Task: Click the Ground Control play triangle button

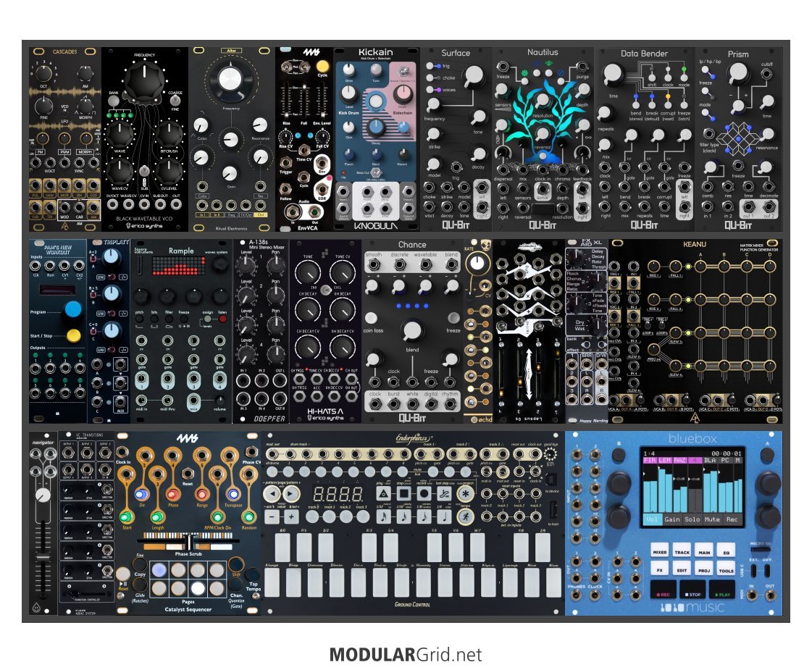Action: pyautogui.click(x=382, y=493)
